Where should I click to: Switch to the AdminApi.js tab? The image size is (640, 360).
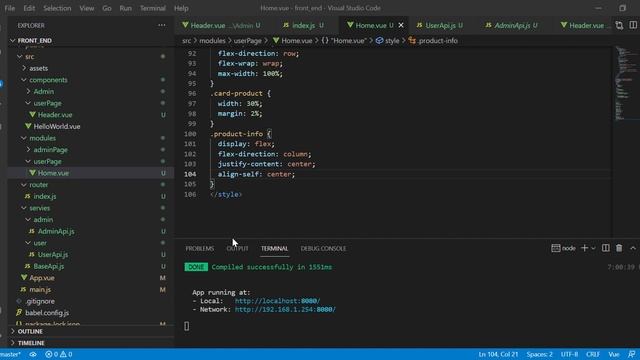(x=512, y=25)
